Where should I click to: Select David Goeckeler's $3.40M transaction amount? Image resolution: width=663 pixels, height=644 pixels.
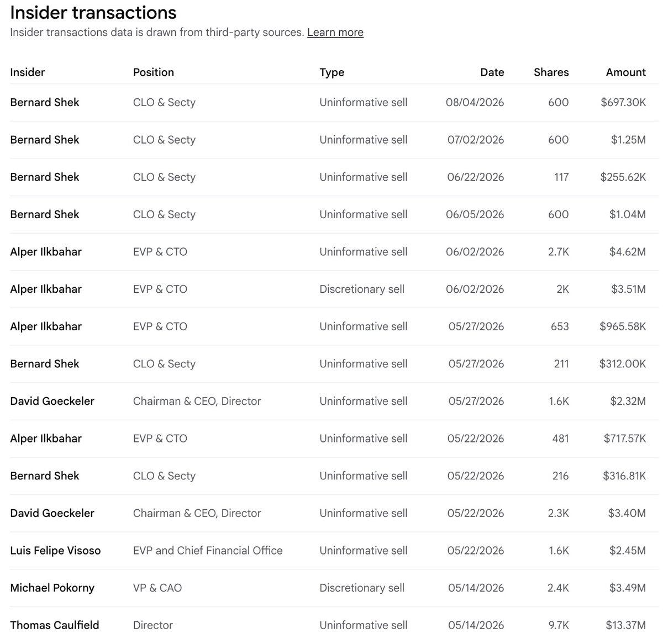coord(627,513)
